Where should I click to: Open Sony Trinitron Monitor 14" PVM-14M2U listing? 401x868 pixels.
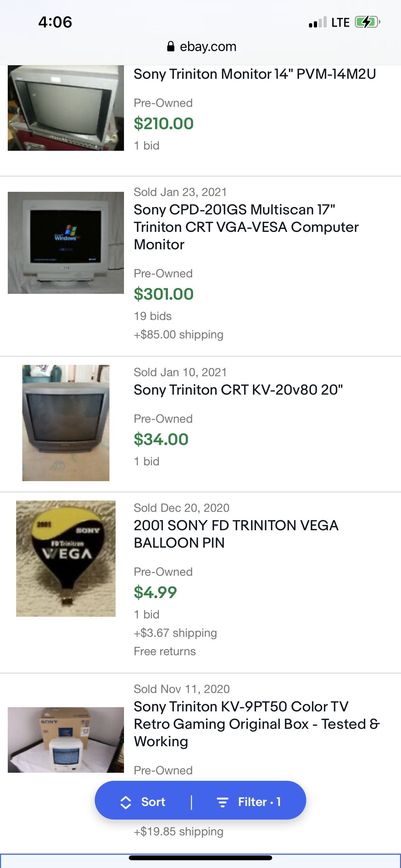click(255, 74)
